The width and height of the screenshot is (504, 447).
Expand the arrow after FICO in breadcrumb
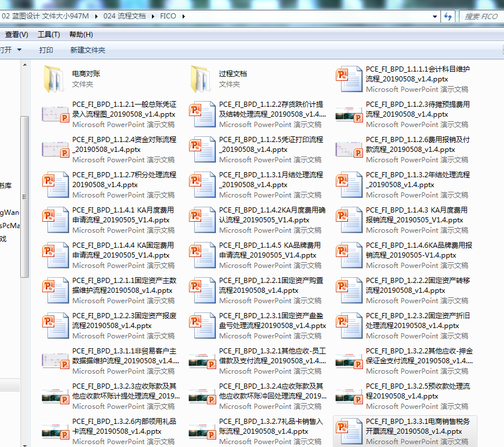[184, 16]
